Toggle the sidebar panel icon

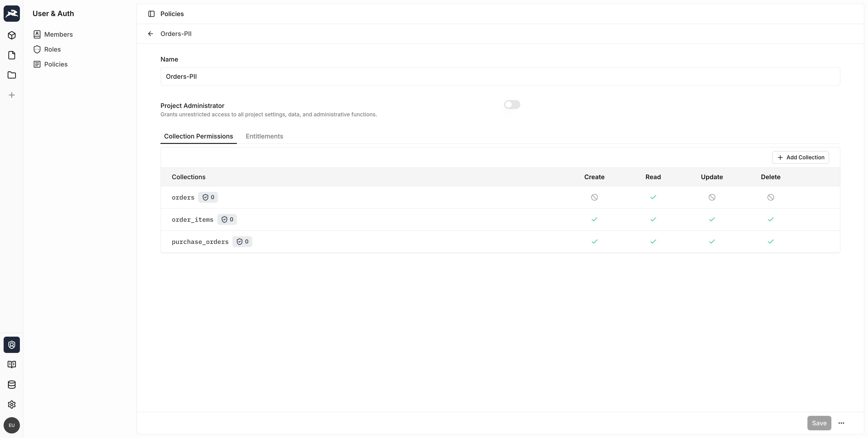pyautogui.click(x=151, y=14)
